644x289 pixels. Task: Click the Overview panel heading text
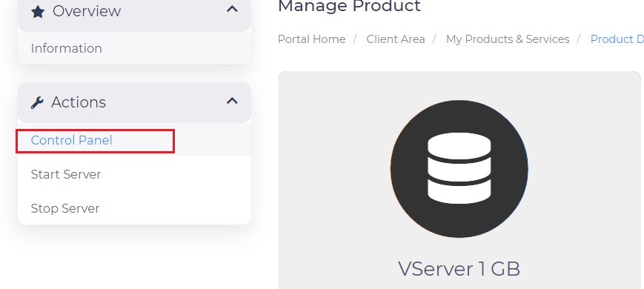point(87,12)
